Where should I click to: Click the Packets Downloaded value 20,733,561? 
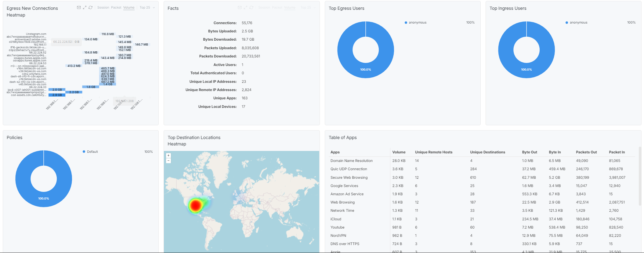(x=251, y=56)
